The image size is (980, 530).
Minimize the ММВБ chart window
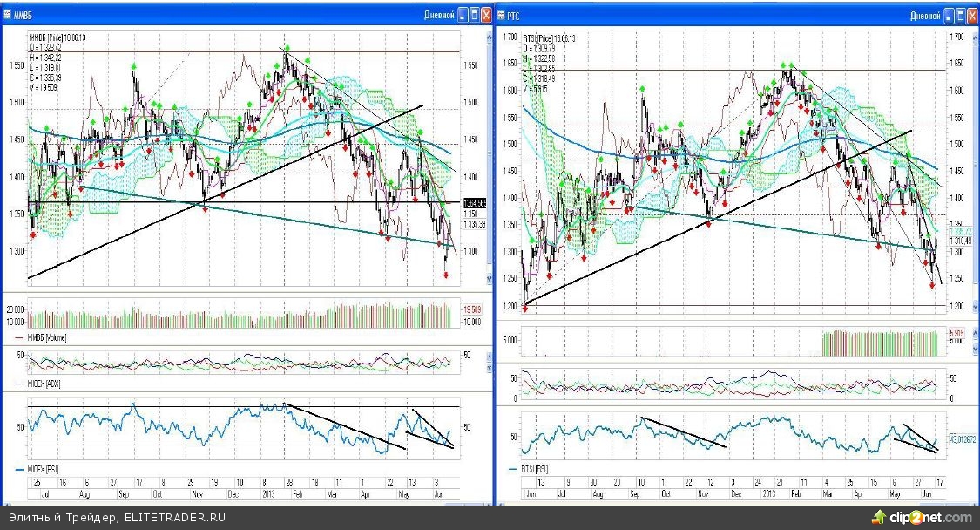pyautogui.click(x=460, y=15)
